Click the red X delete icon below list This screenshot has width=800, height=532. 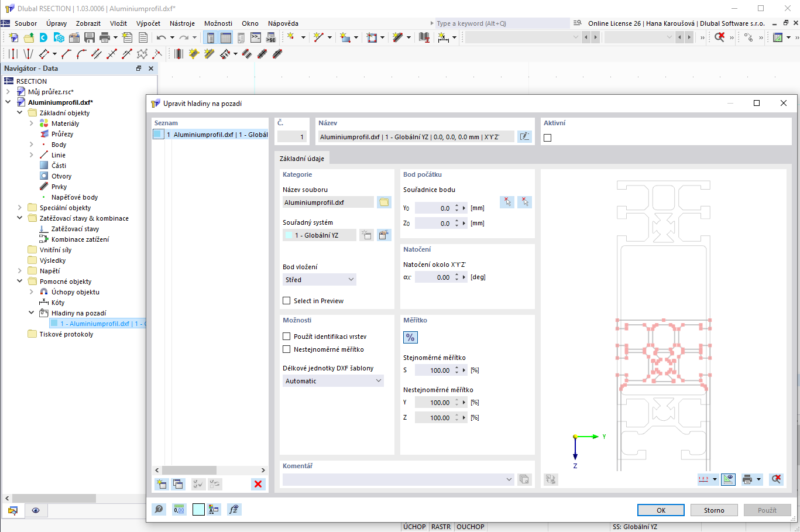tap(258, 484)
